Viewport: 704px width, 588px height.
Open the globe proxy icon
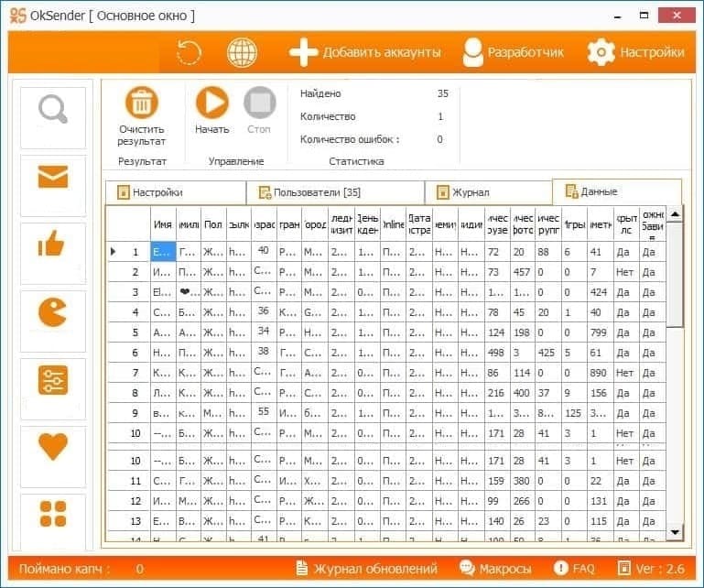click(242, 52)
